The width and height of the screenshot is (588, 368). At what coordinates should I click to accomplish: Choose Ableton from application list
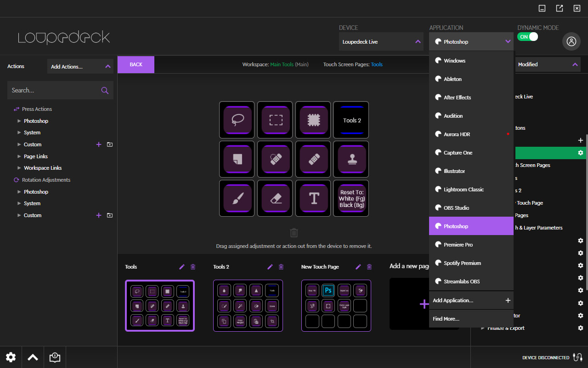[x=471, y=79]
